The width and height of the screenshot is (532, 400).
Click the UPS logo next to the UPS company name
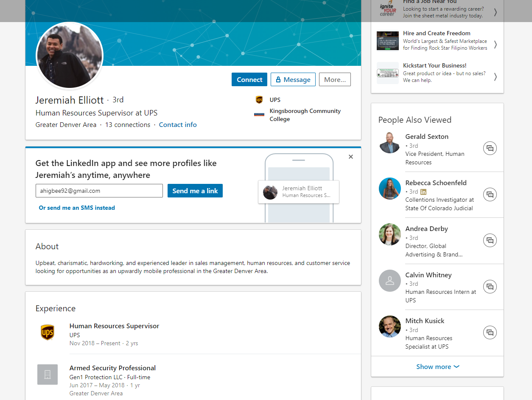[x=259, y=100]
